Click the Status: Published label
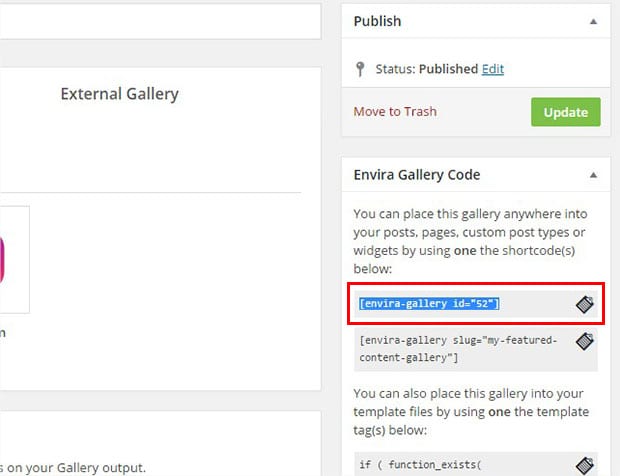620x476 pixels. [x=427, y=69]
